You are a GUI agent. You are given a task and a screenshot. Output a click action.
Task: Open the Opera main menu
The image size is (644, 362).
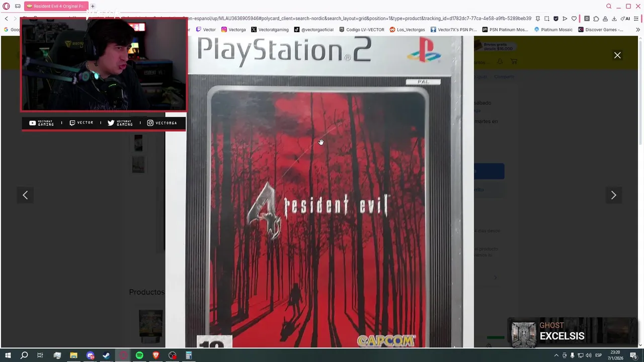6,6
